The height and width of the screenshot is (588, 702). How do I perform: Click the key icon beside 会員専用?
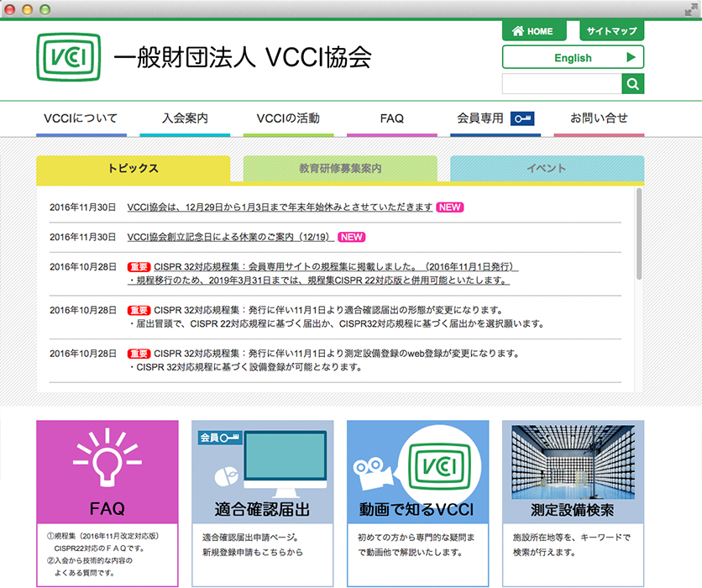click(x=522, y=118)
